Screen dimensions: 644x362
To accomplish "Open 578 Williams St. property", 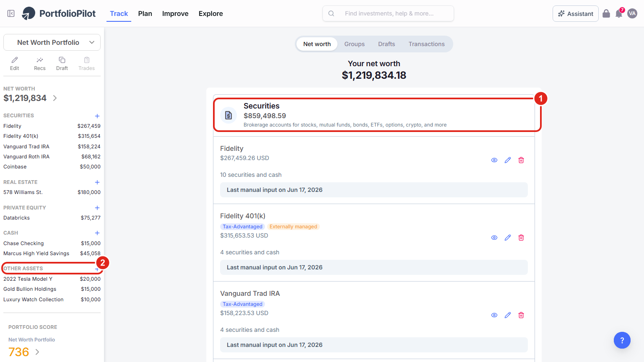I will [x=52, y=192].
